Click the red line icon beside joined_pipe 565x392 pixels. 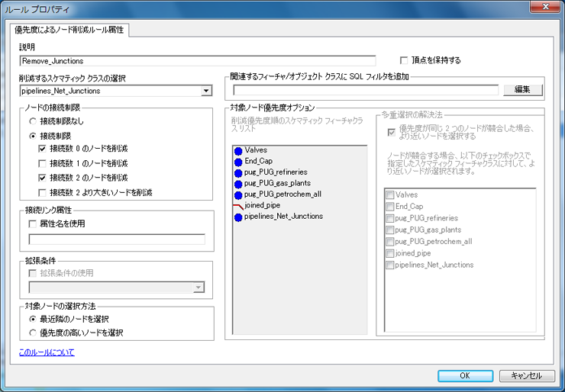[238, 207]
